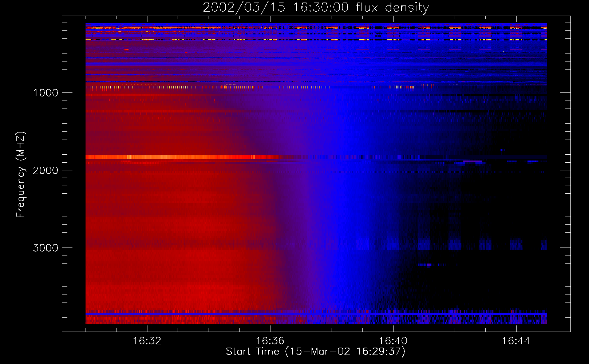
Task: Click the 16:32 time axis label
Action: pos(147,341)
